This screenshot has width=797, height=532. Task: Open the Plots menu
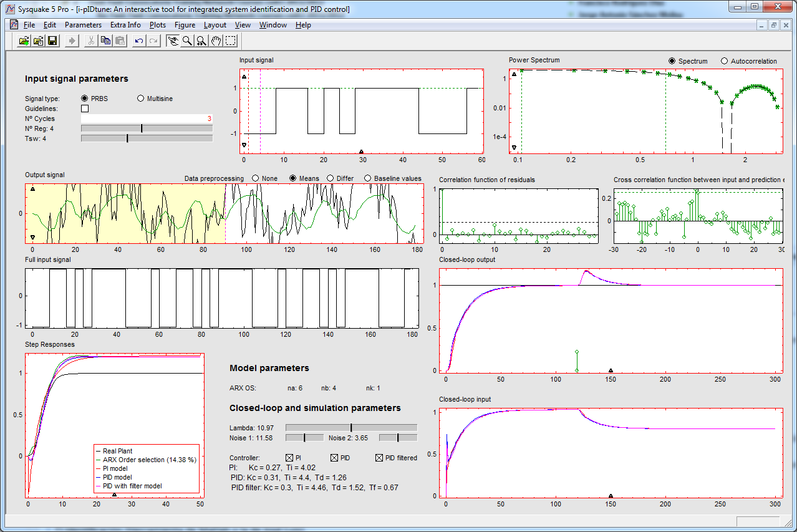[158, 25]
